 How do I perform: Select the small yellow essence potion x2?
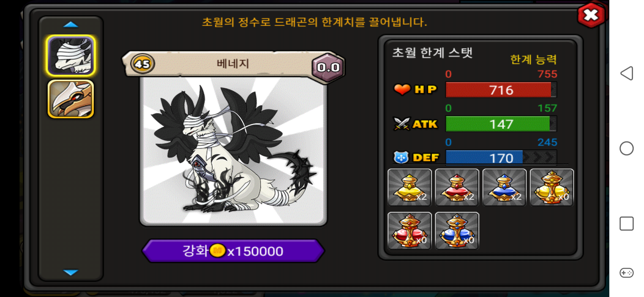pyautogui.click(x=410, y=187)
